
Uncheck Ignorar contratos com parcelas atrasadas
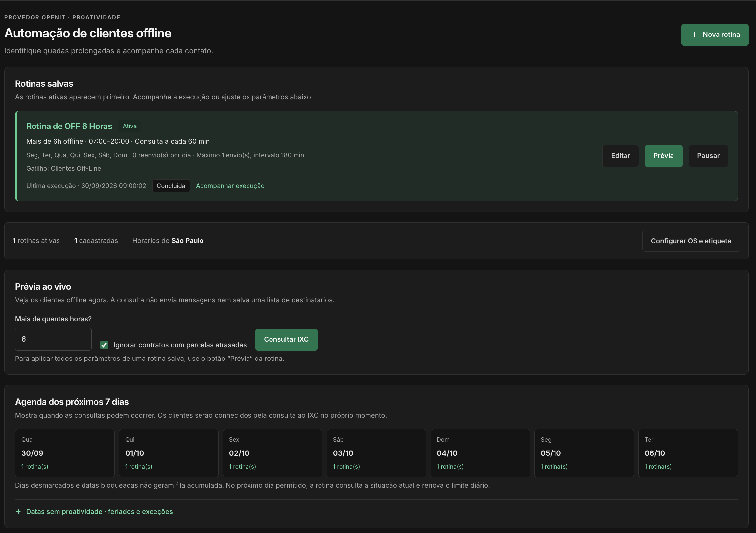coord(104,345)
